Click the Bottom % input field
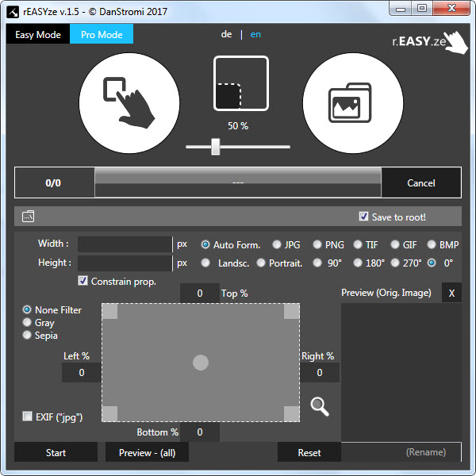476x476 pixels. [200, 432]
